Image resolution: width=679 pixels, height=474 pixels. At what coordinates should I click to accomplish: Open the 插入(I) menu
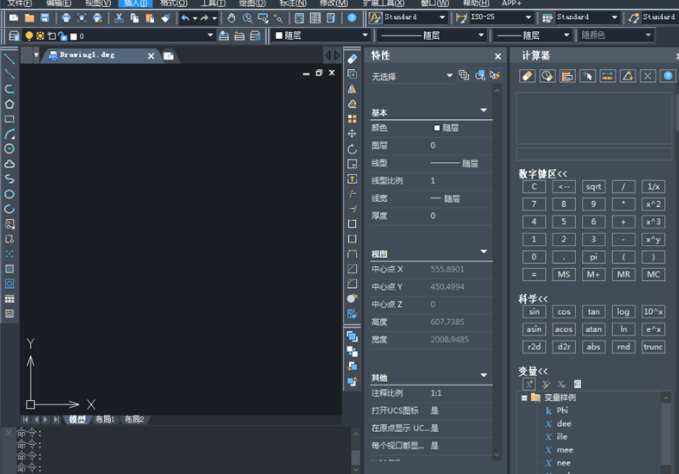[135, 3]
